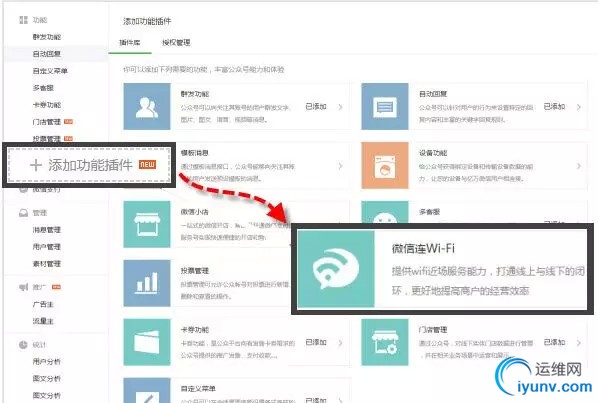The image size is (598, 403).
Task: Open the 自动回复 card's chat bubble icon
Action: [x=385, y=106]
